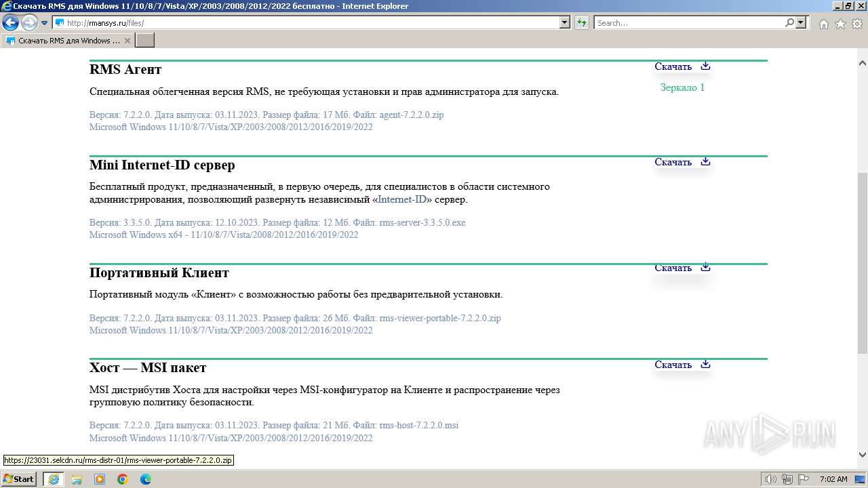Screen dimensions: 868x488
Task: Click the Home icon
Action: [823, 24]
